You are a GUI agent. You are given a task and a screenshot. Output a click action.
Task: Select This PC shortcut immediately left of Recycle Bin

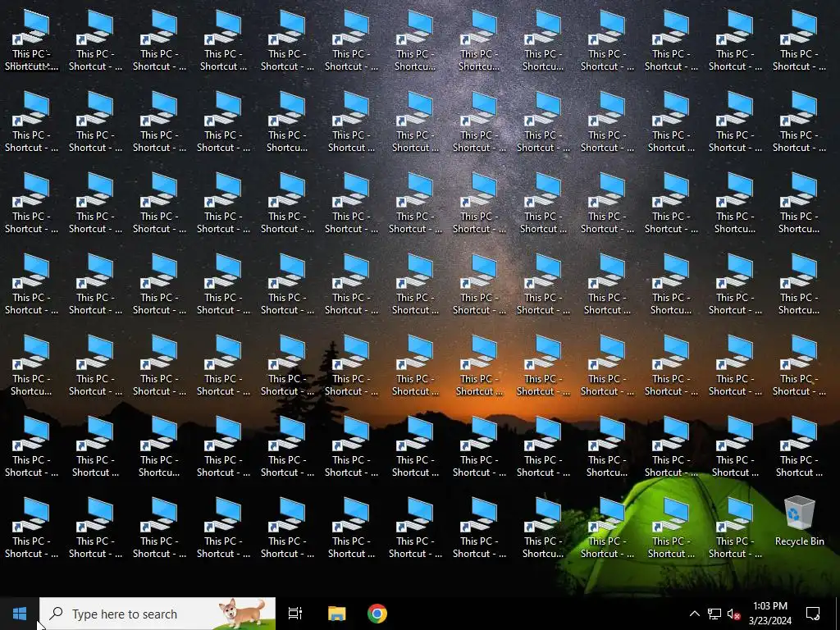(735, 527)
